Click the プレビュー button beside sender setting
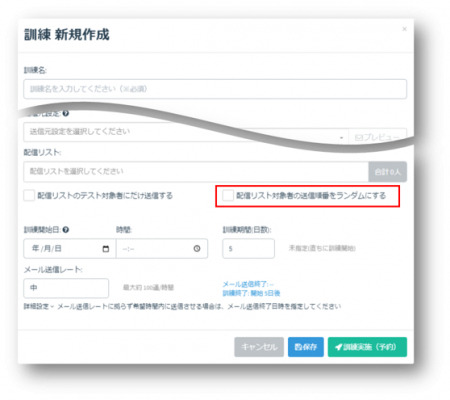Viewport: 450px width, 400px height. click(378, 137)
